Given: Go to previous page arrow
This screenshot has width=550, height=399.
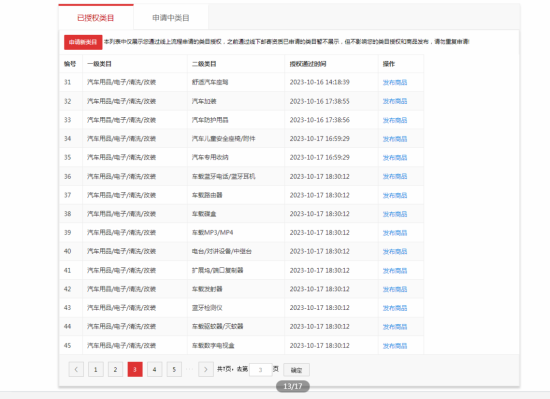Looking at the screenshot, I should [76, 370].
